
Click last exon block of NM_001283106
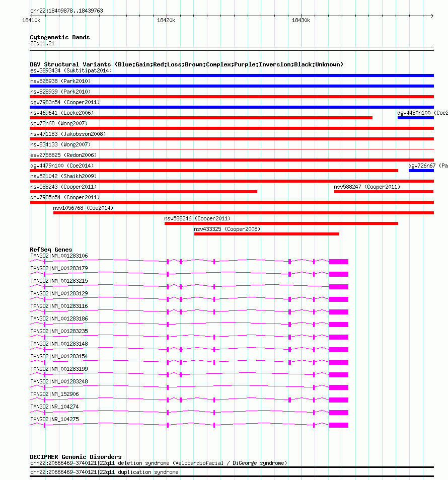tap(339, 262)
